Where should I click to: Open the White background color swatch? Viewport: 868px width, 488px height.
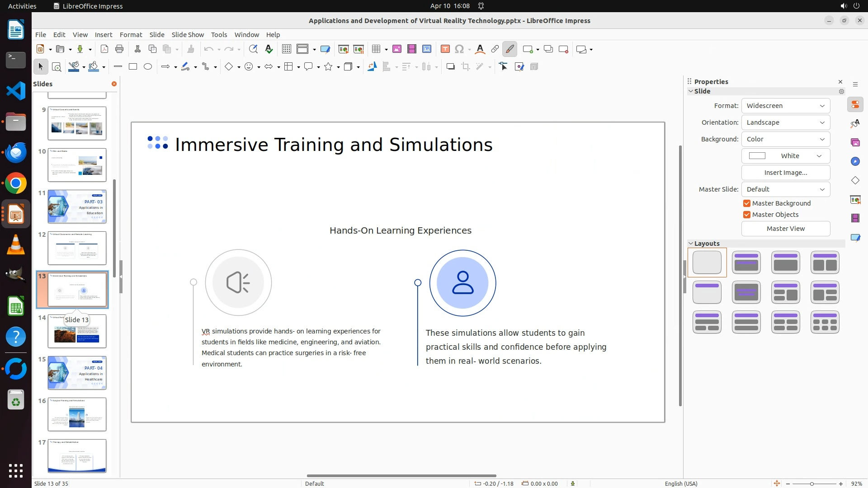(785, 156)
